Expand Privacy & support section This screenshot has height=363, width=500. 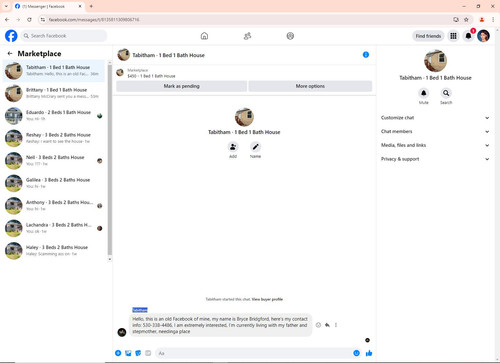435,159
